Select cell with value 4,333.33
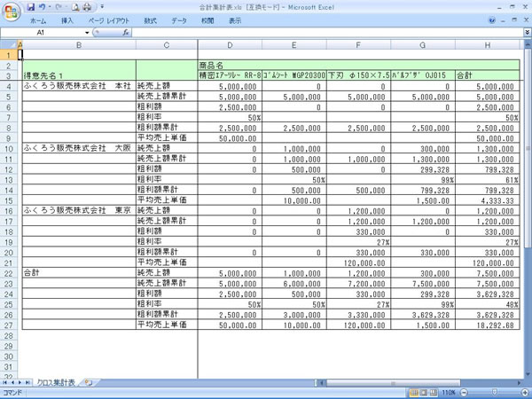532x399 pixels. (x=487, y=200)
